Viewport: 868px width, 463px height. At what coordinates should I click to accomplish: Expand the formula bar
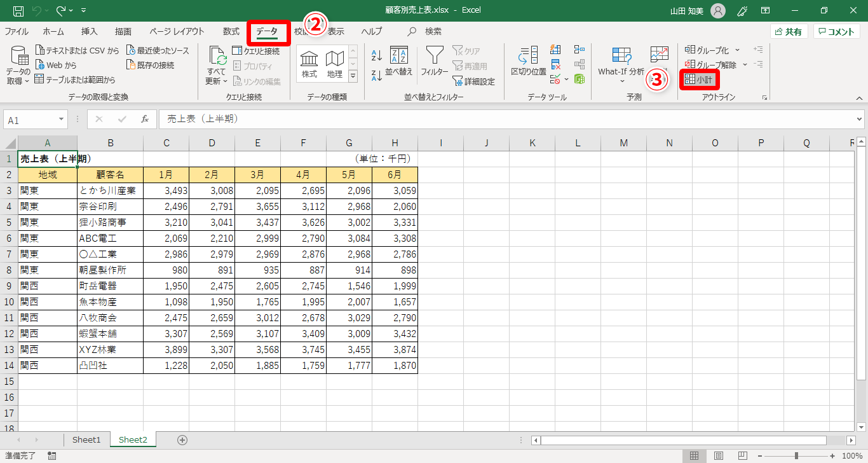[860, 119]
